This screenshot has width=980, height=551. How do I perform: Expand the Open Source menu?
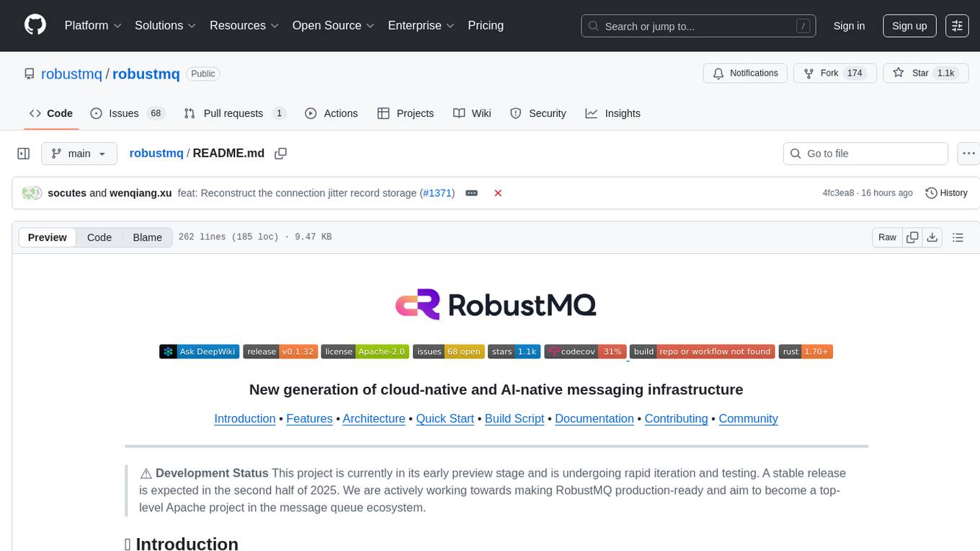(x=333, y=25)
